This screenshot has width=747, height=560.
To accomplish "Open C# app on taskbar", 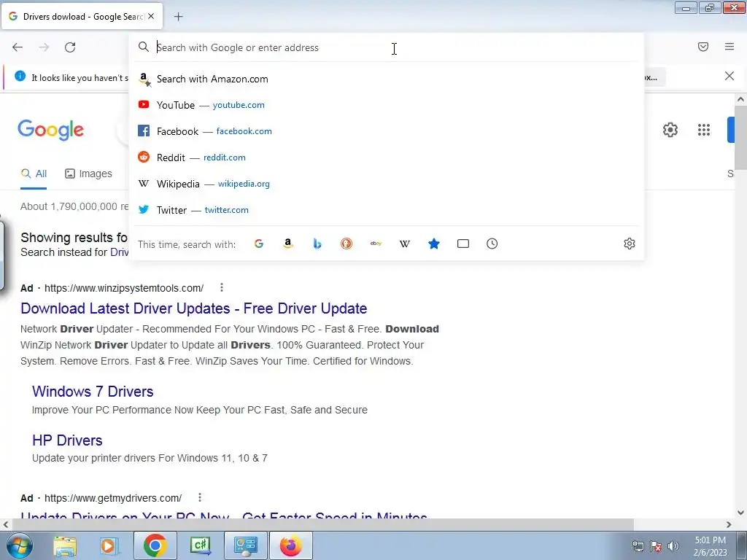I will [x=200, y=545].
